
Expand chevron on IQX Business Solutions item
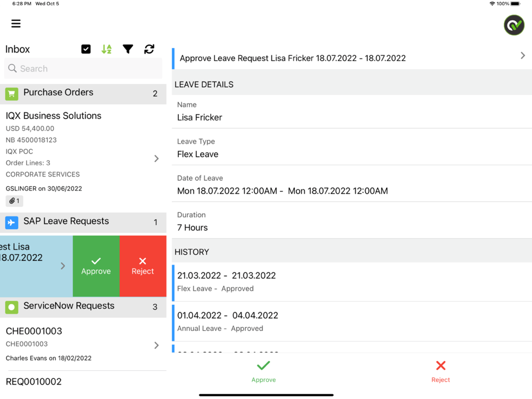coord(156,159)
